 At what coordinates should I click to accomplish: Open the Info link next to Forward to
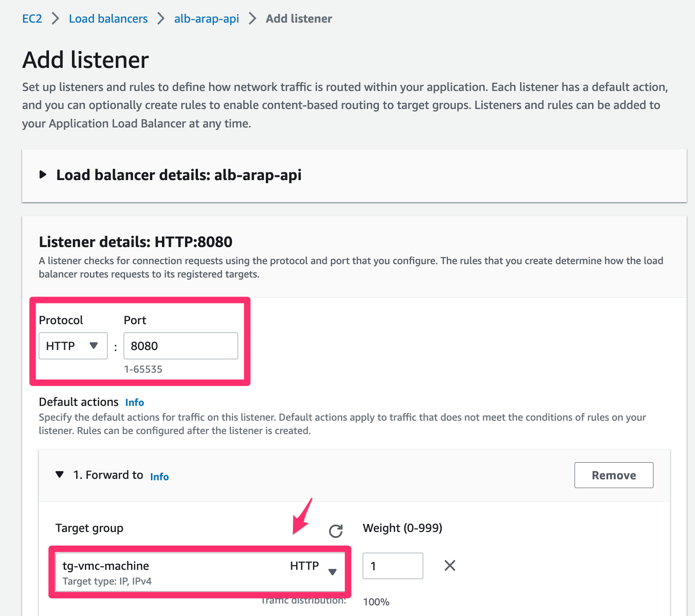[x=159, y=477]
